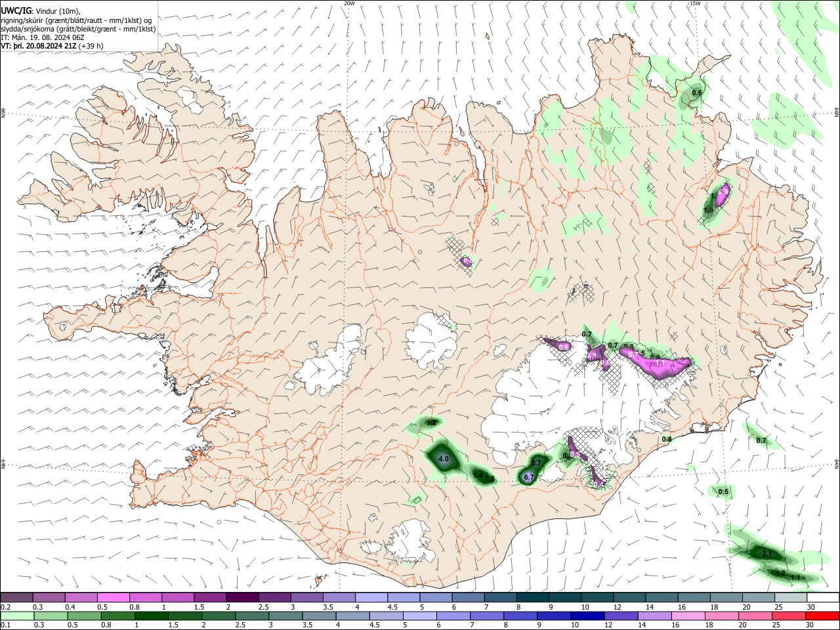Viewport: 840px width, 630px height.
Task: Click the '2.7' precipitation value on the map
Action: pos(536,463)
